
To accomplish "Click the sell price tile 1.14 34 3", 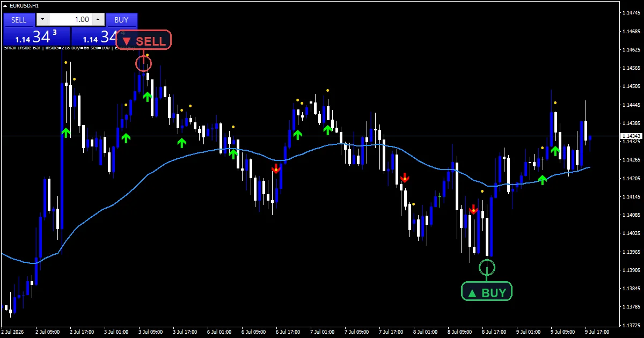I will point(36,37).
